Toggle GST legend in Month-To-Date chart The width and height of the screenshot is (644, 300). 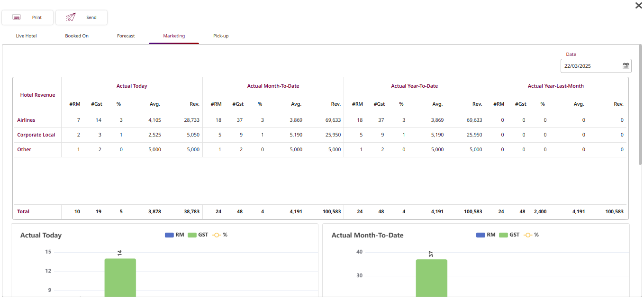pyautogui.click(x=509, y=235)
